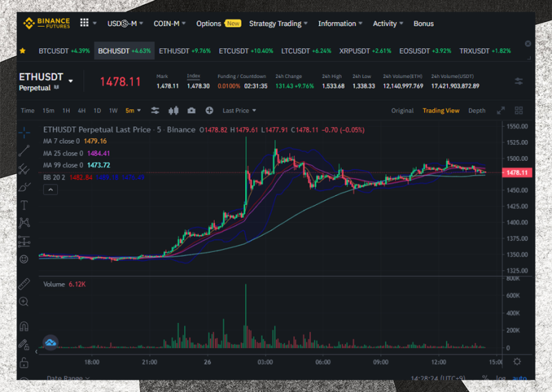The width and height of the screenshot is (552, 392).
Task: Select the brush drawing tool
Action: [x=24, y=187]
